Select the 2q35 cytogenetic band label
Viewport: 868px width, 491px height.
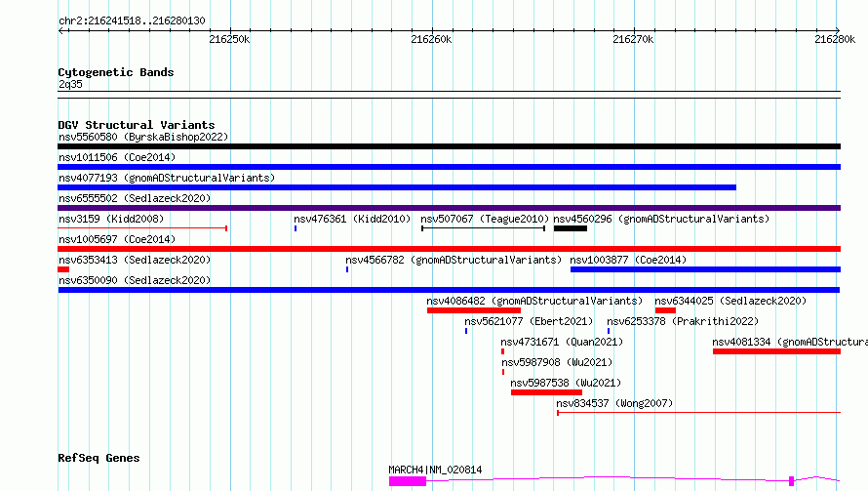pos(70,84)
